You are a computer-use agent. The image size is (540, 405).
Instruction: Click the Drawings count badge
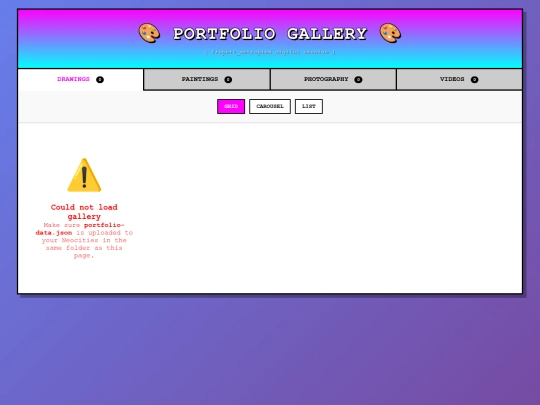[100, 80]
